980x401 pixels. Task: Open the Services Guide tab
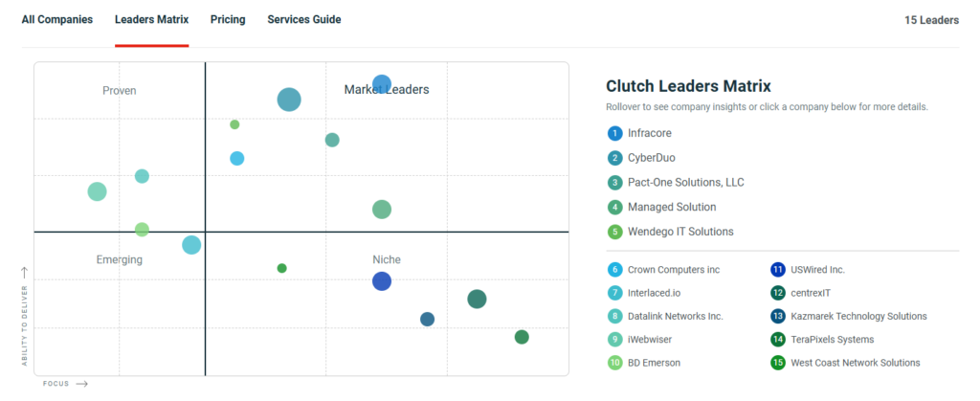(x=304, y=20)
